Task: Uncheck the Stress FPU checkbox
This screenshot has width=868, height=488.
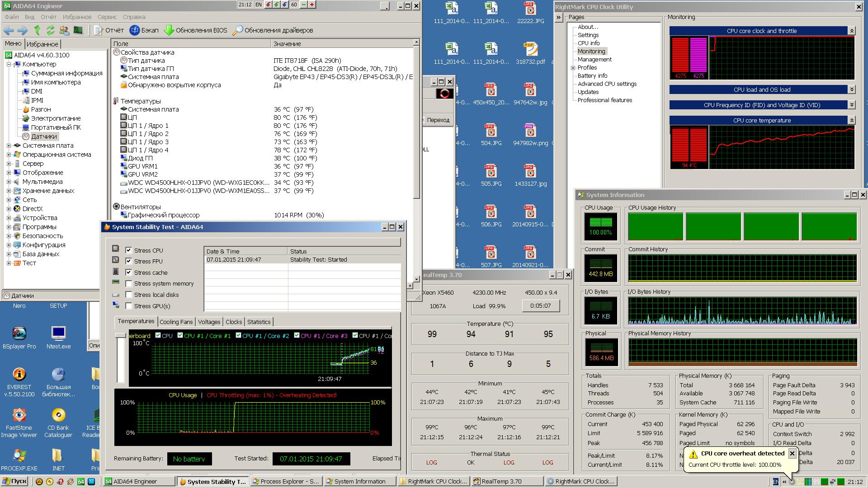Action: [129, 261]
